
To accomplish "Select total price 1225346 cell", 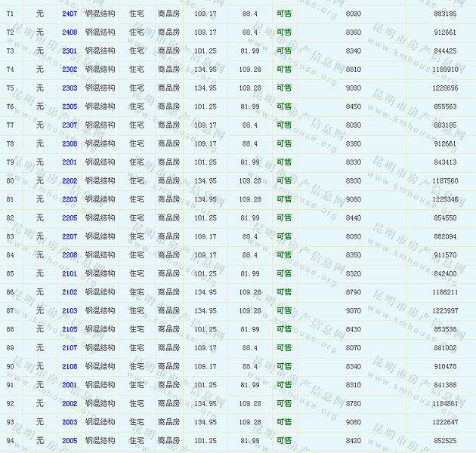I will coord(445,199).
